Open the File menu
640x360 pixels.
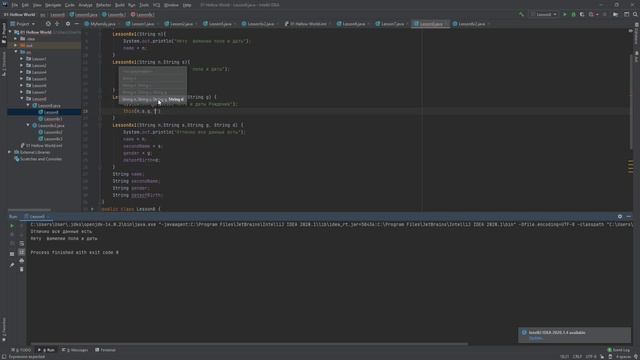click(15, 5)
